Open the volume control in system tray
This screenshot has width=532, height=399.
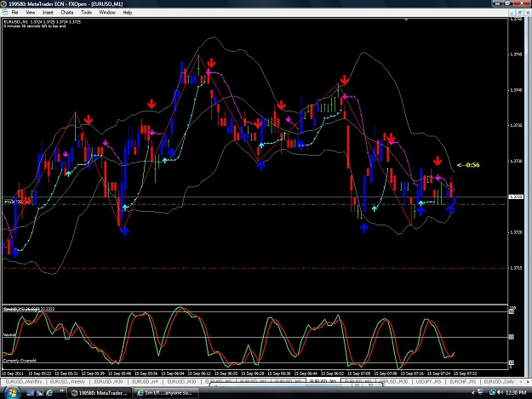(x=501, y=392)
